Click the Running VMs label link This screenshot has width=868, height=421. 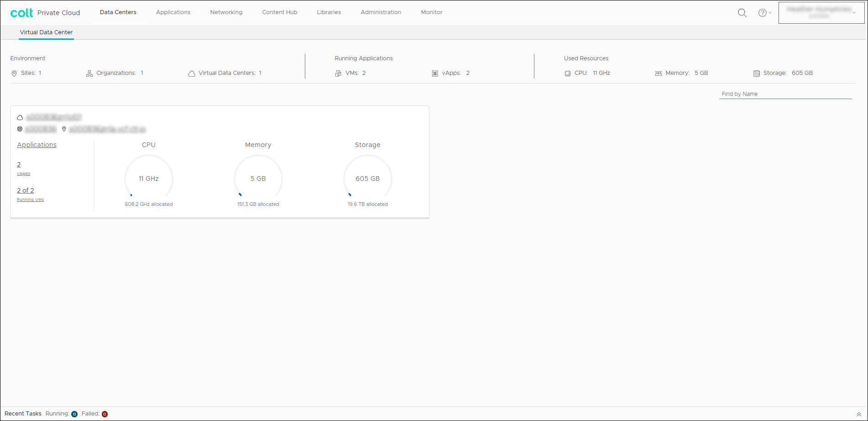click(31, 200)
